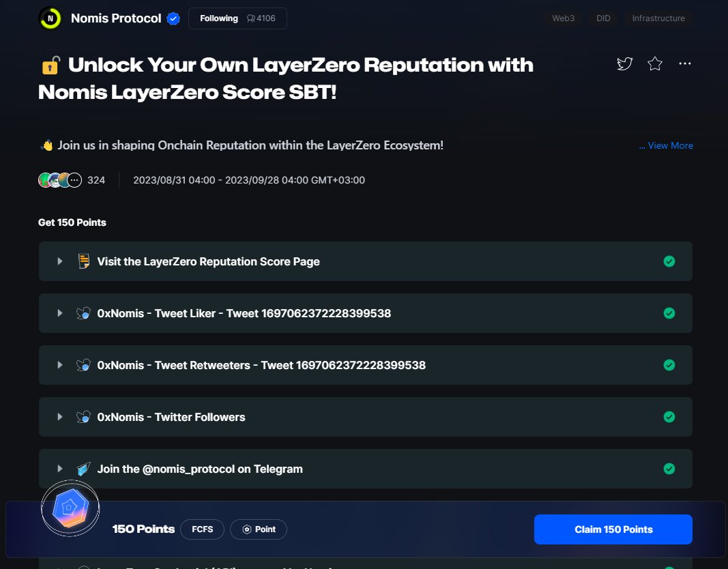Screen dimensions: 728x569
Task: Click the 150 Points reward label
Action: (x=143, y=529)
